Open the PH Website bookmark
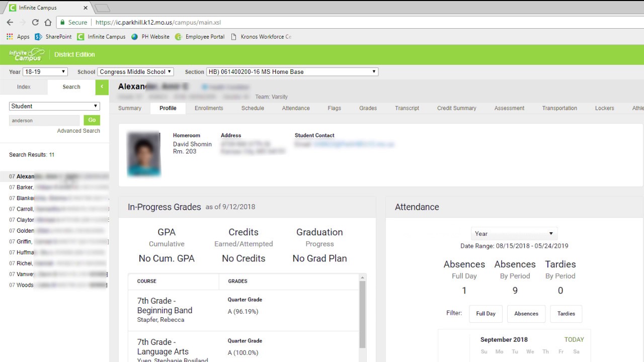This screenshot has height=362, width=644. [x=150, y=37]
